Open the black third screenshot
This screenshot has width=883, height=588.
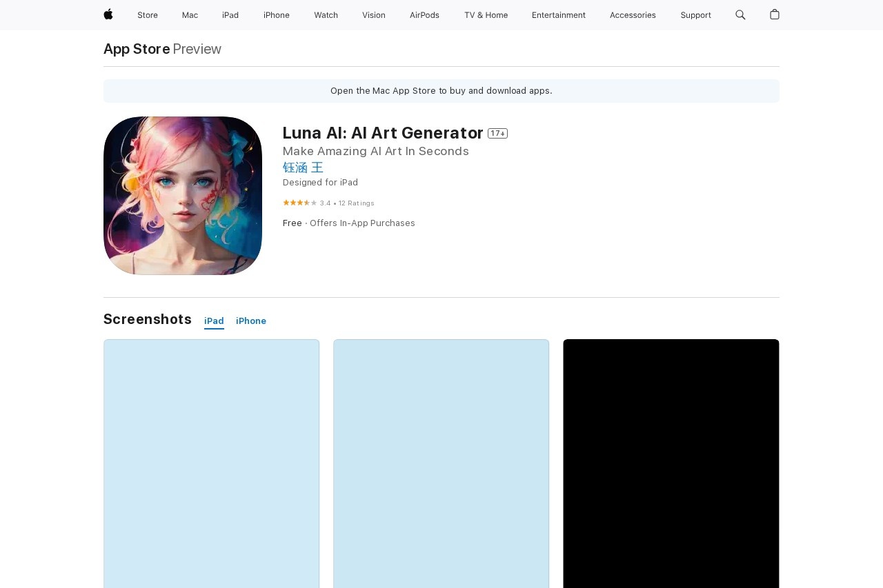click(x=671, y=463)
